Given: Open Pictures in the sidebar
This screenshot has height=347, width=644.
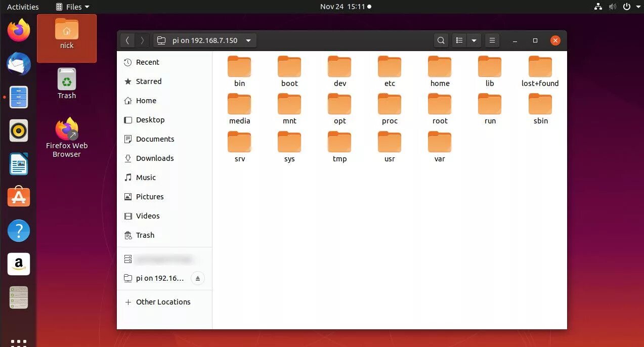Looking at the screenshot, I should (x=164, y=197).
